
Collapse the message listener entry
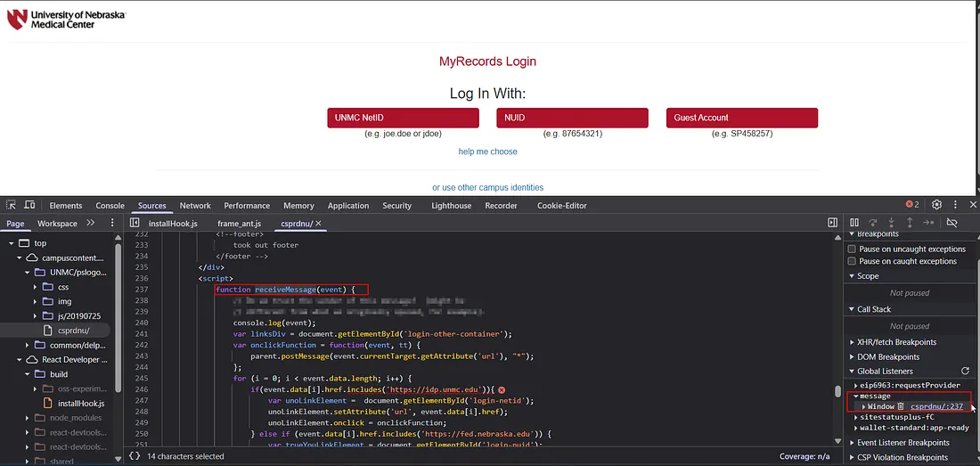[855, 396]
